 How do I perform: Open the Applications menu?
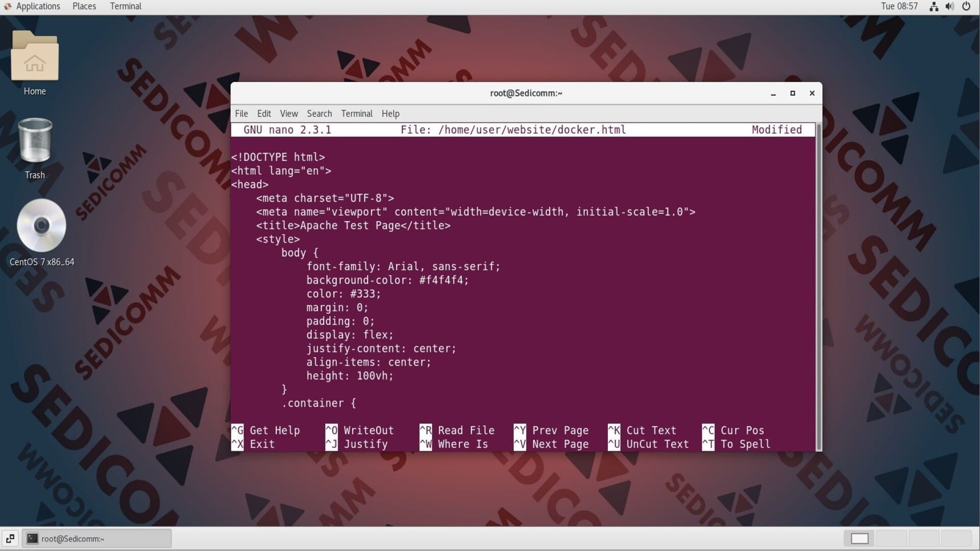pyautogui.click(x=38, y=7)
